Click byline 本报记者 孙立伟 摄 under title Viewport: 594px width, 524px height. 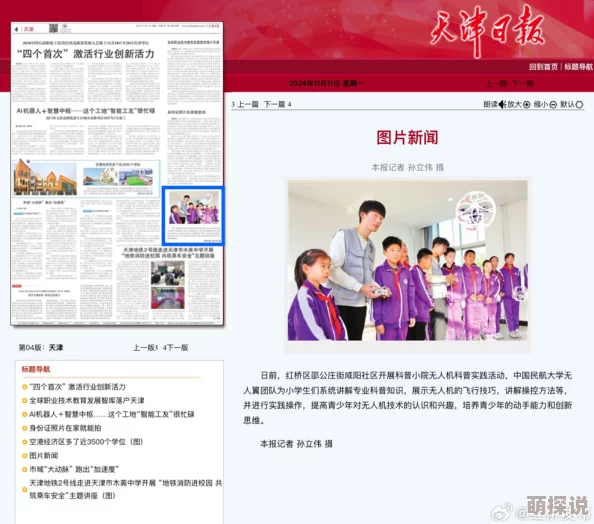coord(407,167)
